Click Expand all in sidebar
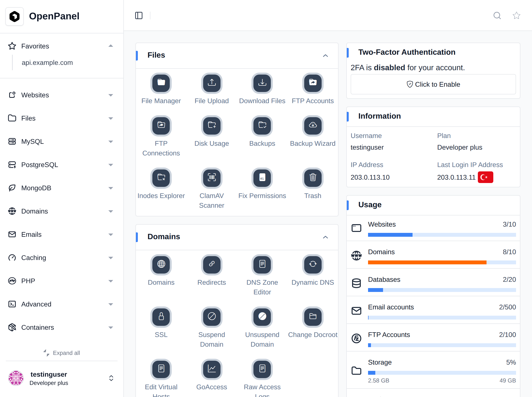The width and height of the screenshot is (532, 397). pyautogui.click(x=62, y=353)
